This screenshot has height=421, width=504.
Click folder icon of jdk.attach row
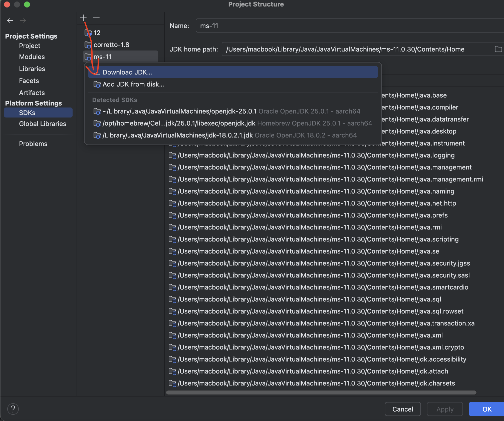[x=172, y=371]
